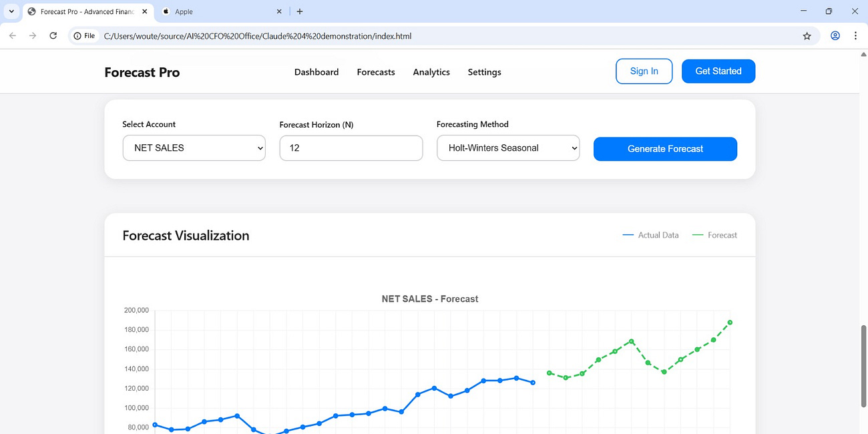Open the Dashboard nav item
This screenshot has height=434, width=868.
pyautogui.click(x=316, y=72)
